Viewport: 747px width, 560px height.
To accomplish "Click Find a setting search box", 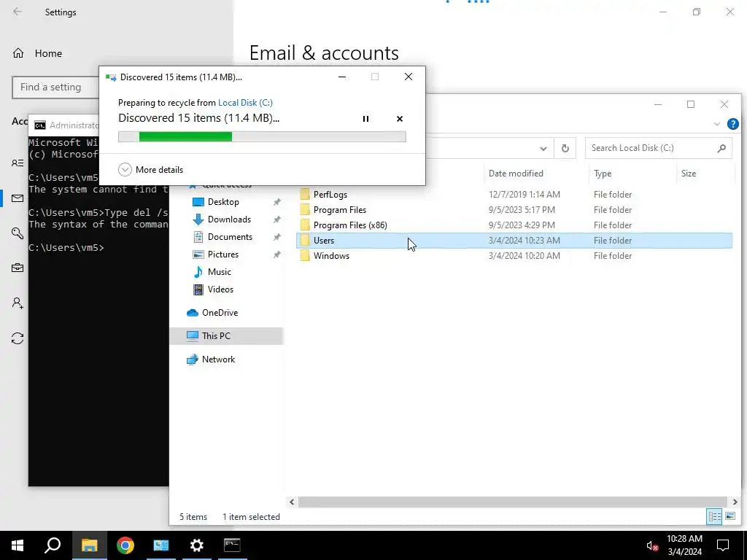I will point(55,87).
